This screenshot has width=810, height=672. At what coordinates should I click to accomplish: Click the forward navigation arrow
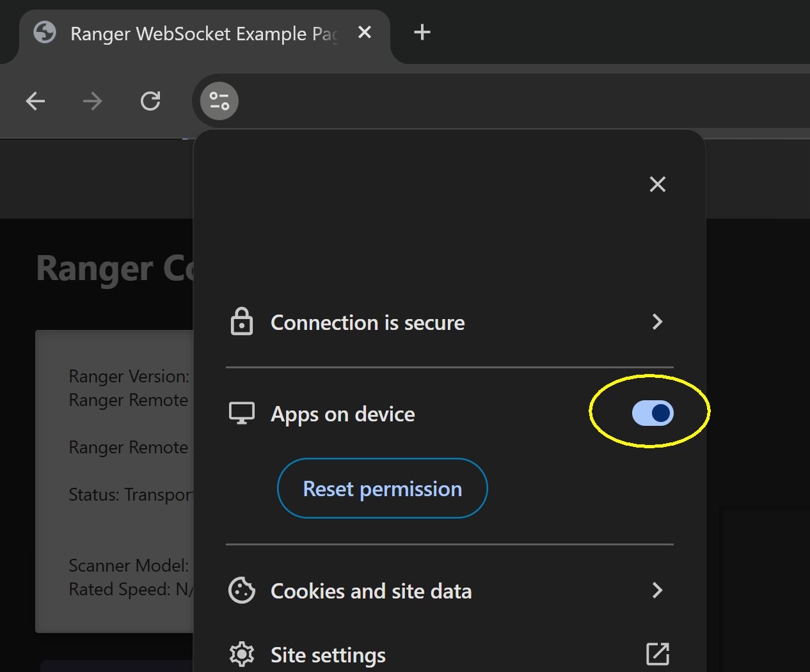coord(93,101)
